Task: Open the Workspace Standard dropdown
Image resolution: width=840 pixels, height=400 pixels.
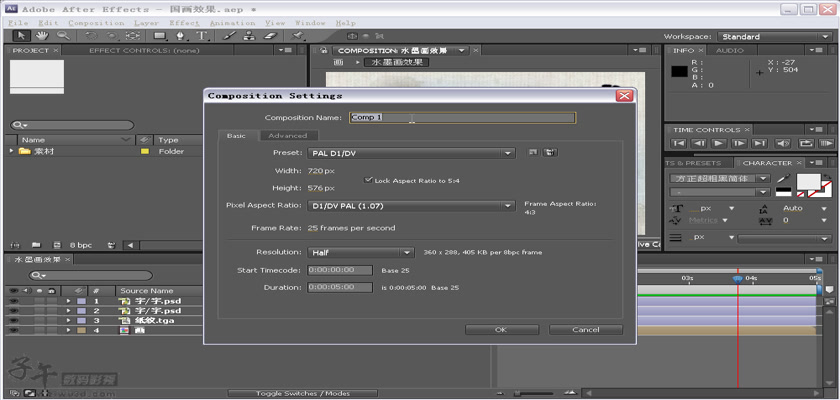Action: click(x=774, y=36)
